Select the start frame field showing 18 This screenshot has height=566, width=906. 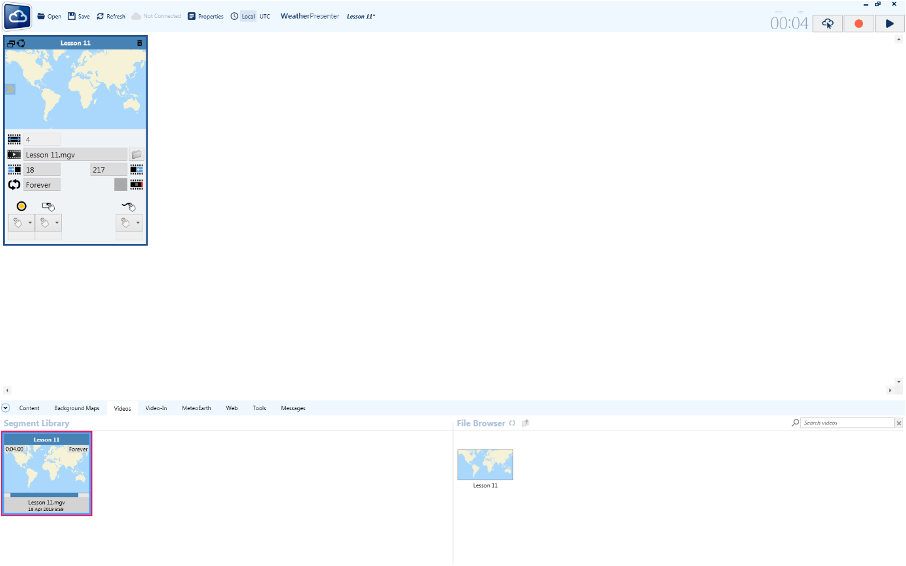(42, 170)
